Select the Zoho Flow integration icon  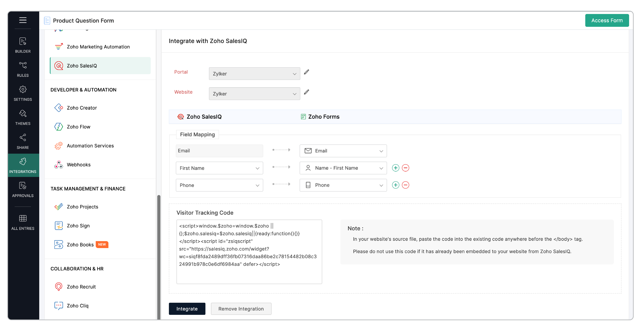tap(58, 127)
